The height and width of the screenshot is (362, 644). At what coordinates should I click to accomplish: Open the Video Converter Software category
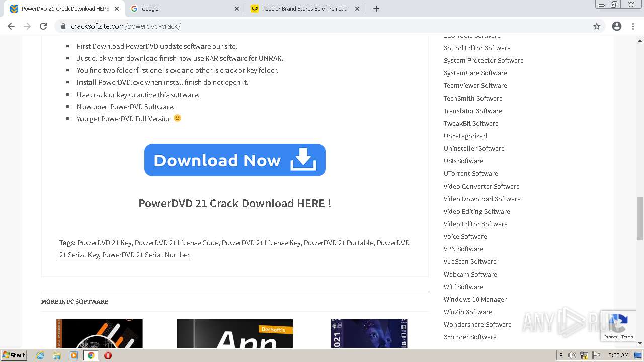click(481, 186)
